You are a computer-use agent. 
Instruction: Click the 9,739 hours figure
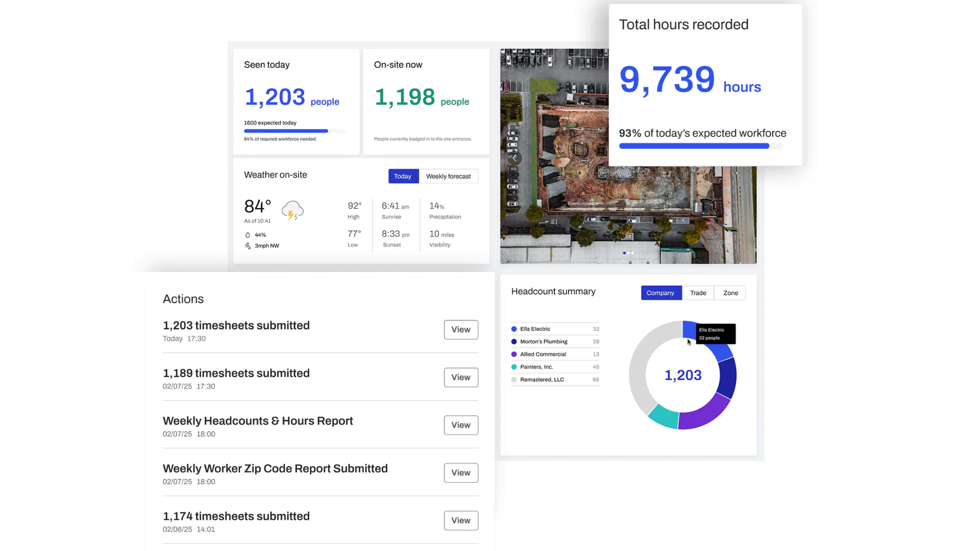click(690, 80)
